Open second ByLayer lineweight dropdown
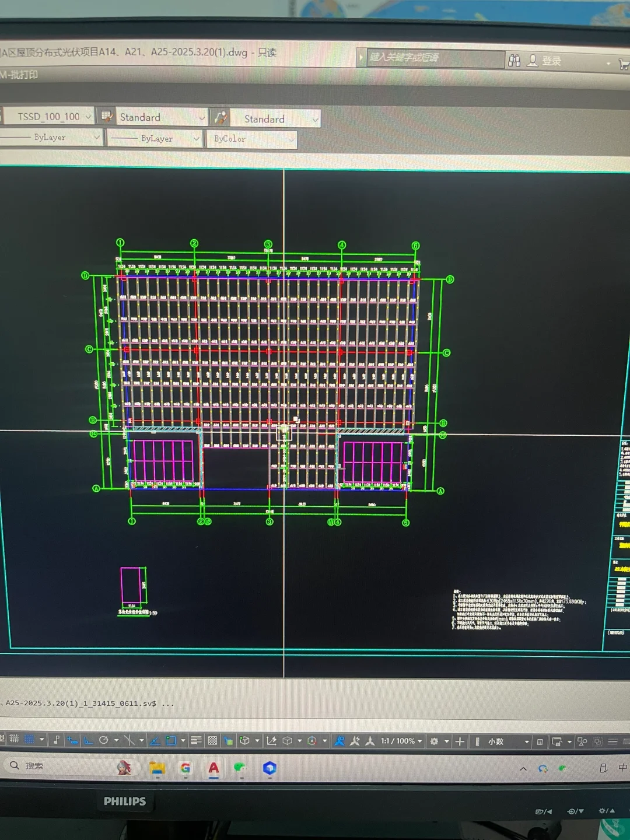 click(155, 138)
